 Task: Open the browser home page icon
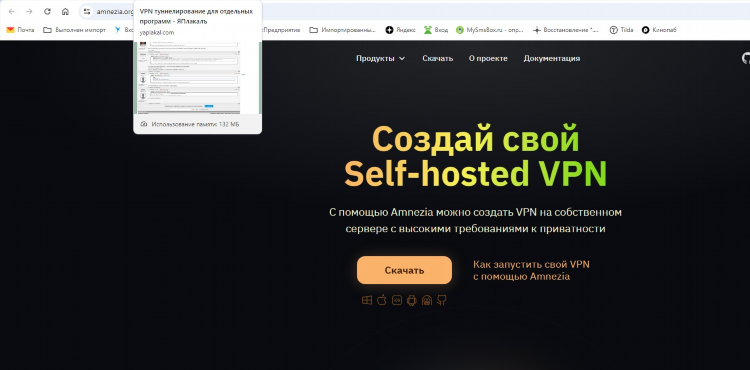coord(66,11)
